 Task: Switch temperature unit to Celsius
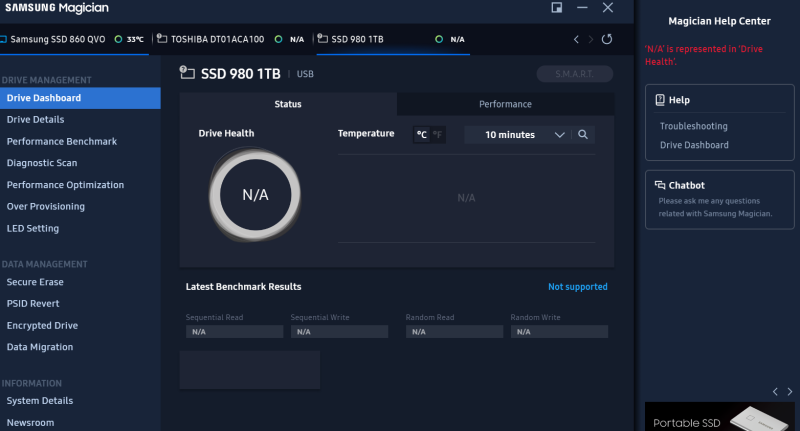tap(421, 135)
